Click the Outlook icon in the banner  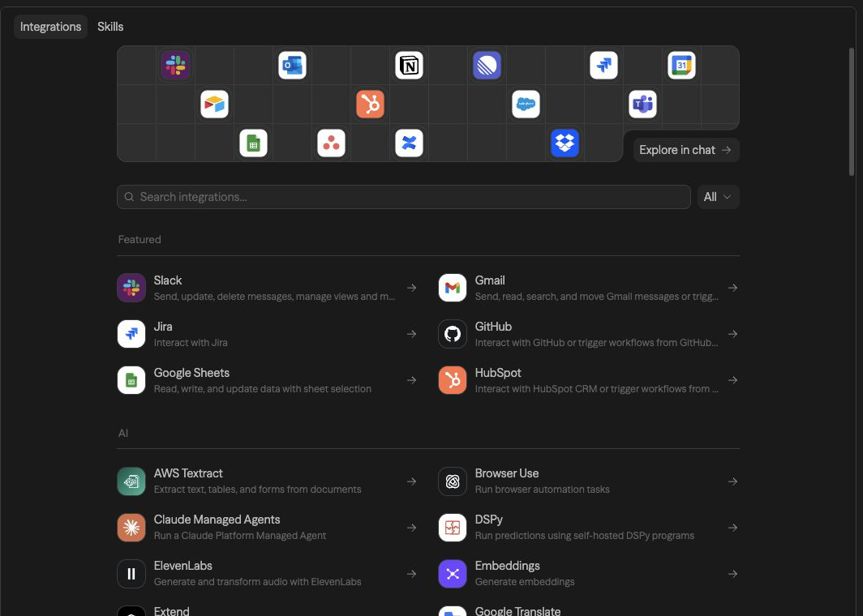(x=292, y=66)
